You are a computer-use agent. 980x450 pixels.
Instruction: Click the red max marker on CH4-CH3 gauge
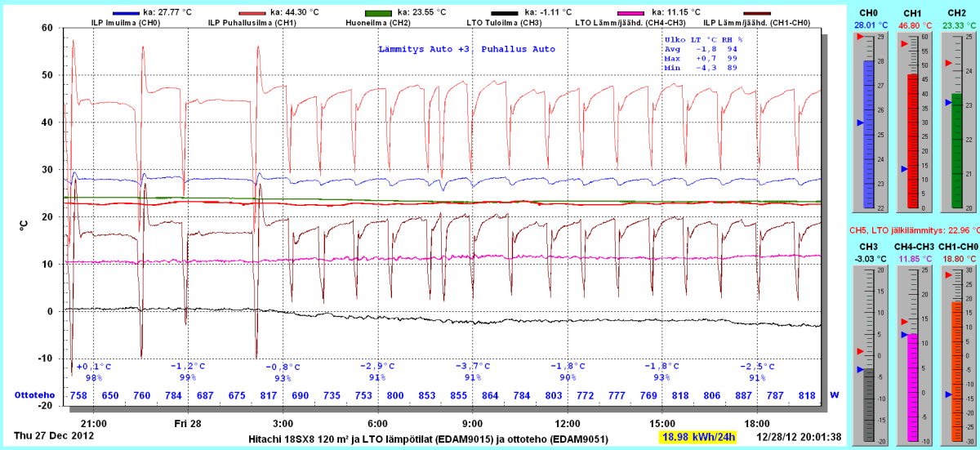(x=903, y=321)
